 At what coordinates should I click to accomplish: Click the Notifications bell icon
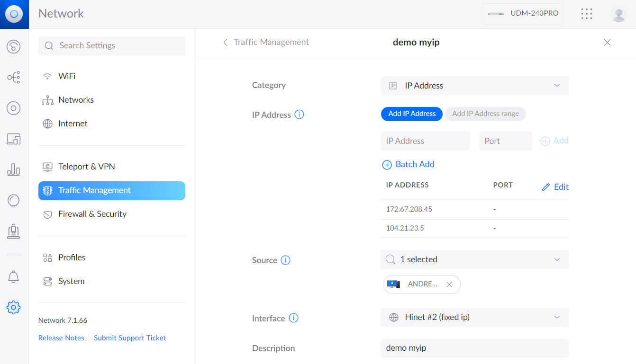(x=13, y=277)
